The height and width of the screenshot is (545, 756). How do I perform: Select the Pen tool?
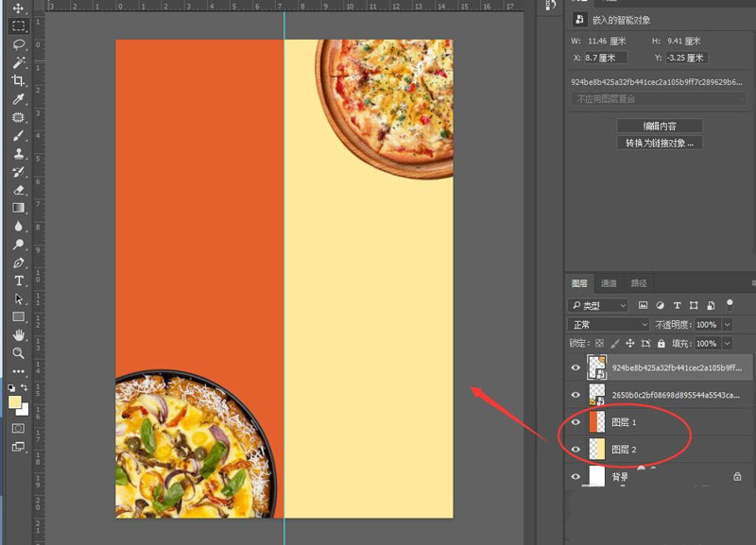tap(18, 263)
